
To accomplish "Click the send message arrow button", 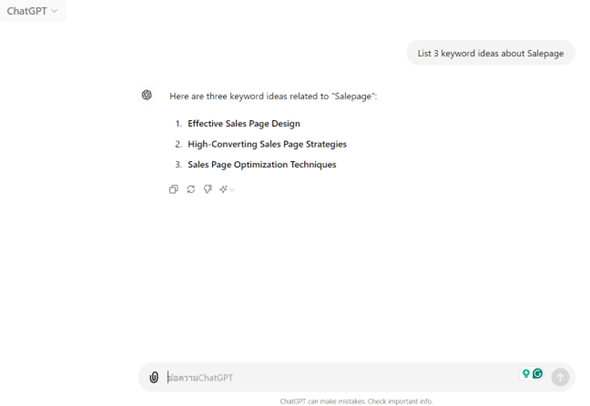I will coord(560,377).
